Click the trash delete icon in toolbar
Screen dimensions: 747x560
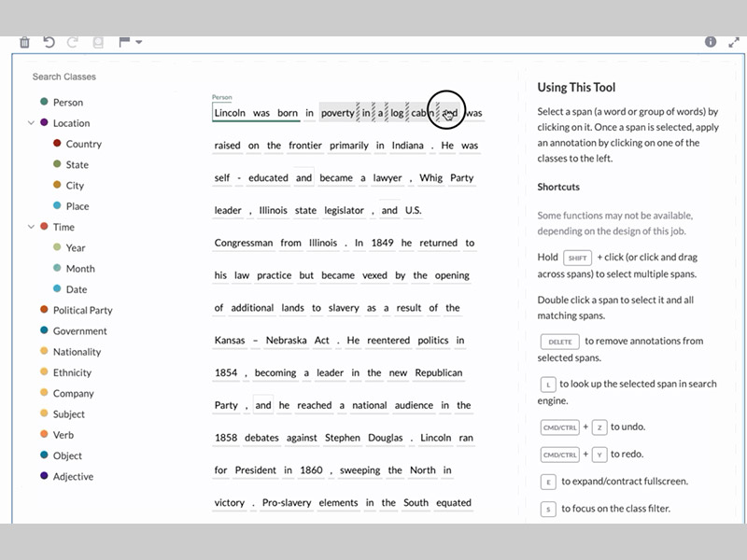(x=24, y=42)
